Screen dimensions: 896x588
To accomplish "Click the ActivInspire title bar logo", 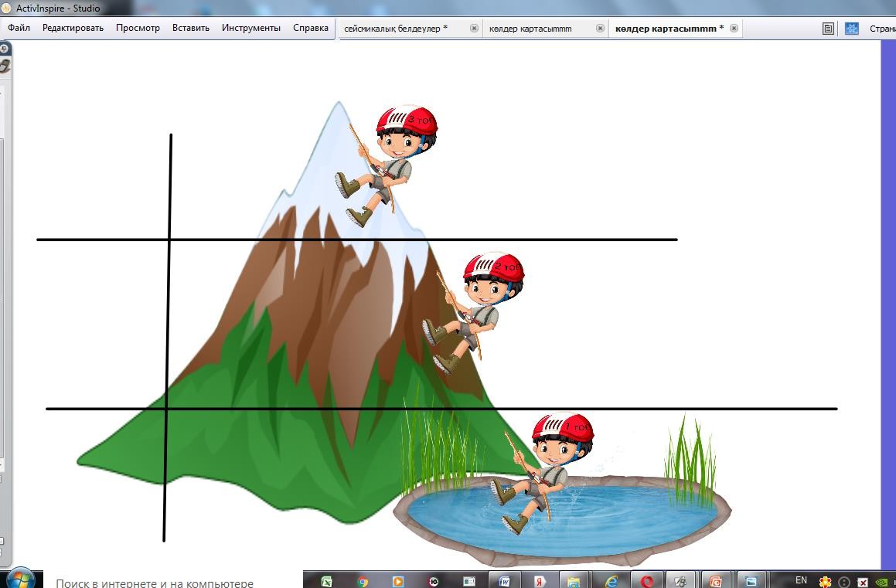I will click(x=8, y=8).
